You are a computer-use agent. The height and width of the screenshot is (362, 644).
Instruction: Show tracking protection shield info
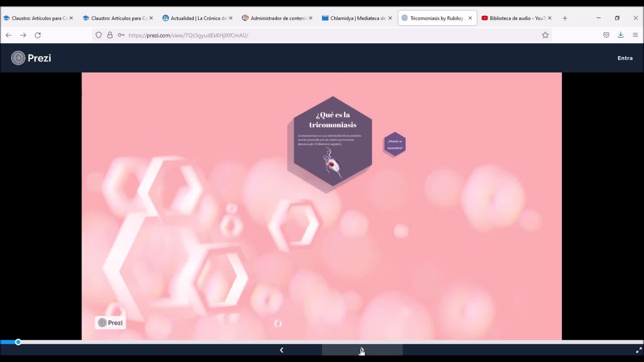(x=99, y=35)
